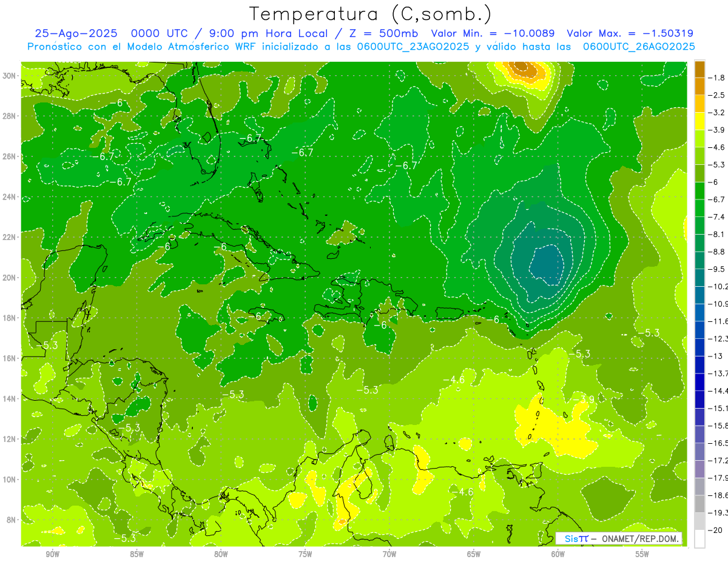Click the "90W" longitude axis label
The width and height of the screenshot is (728, 562).
coord(52,554)
